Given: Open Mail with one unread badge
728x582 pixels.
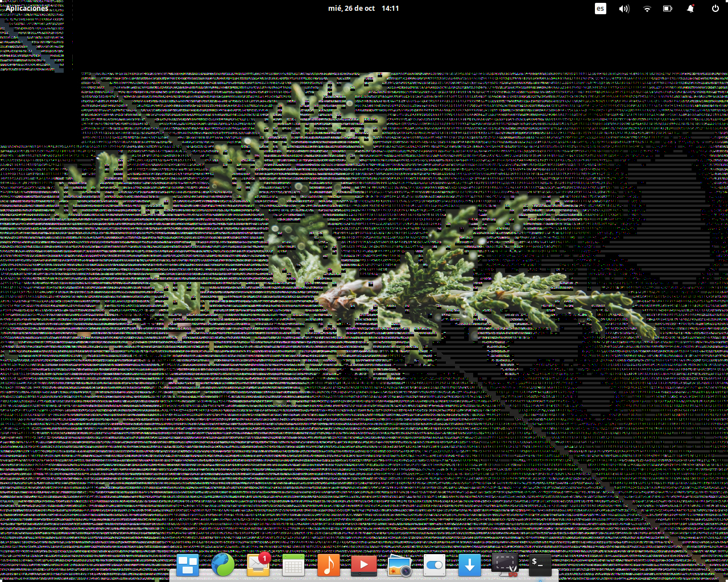Looking at the screenshot, I should click(258, 564).
